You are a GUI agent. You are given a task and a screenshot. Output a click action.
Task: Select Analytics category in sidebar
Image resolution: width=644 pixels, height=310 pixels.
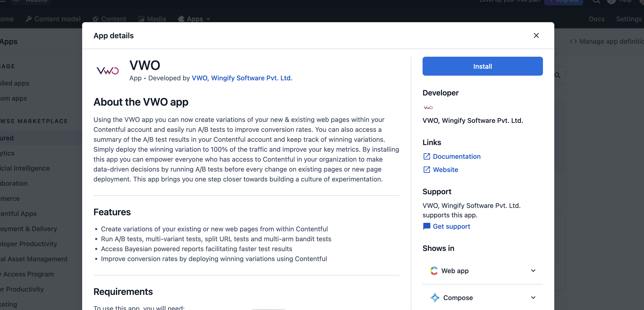coord(7,153)
